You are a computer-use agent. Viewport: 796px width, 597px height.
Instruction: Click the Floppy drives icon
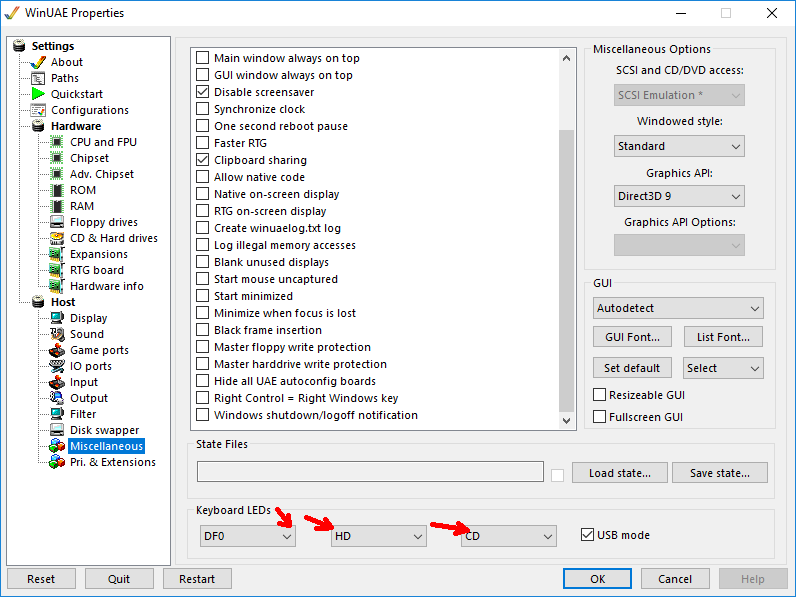click(57, 222)
